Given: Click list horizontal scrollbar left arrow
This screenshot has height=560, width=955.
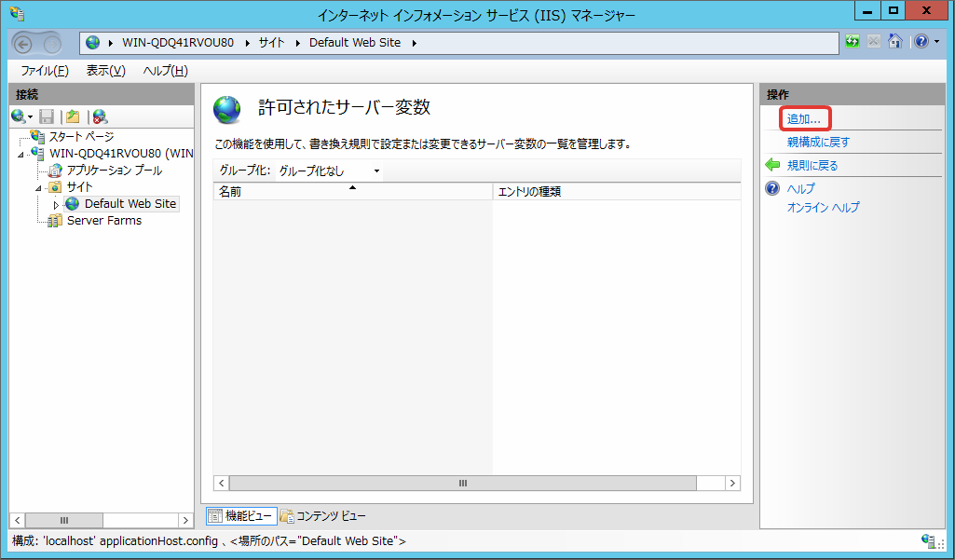Looking at the screenshot, I should click(222, 484).
